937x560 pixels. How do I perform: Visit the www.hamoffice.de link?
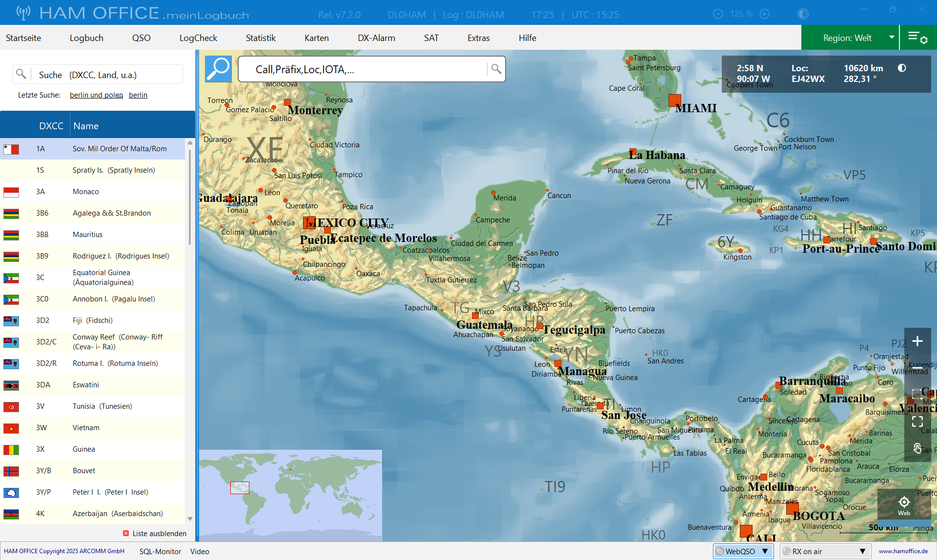(903, 551)
